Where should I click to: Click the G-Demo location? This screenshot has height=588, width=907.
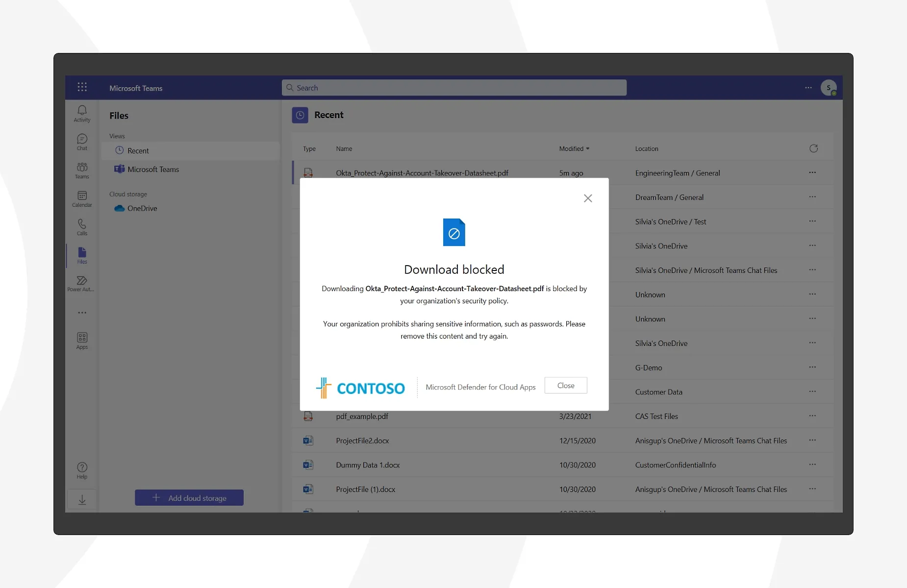pyautogui.click(x=649, y=367)
